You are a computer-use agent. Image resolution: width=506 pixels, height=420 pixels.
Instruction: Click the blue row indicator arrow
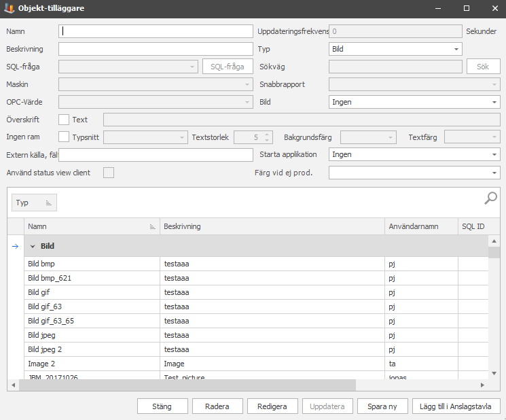tap(15, 246)
